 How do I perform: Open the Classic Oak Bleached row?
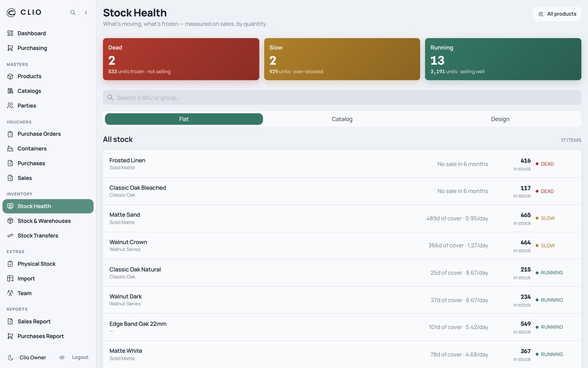click(342, 191)
